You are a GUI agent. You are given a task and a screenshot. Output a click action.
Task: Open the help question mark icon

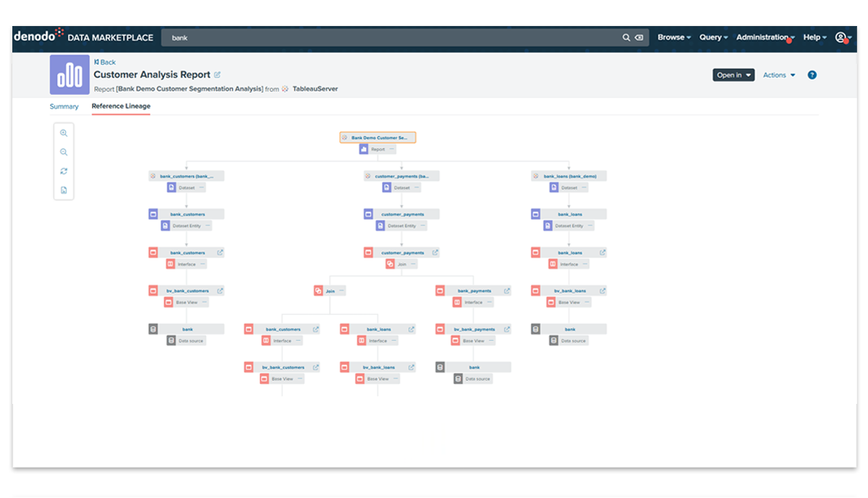click(811, 75)
